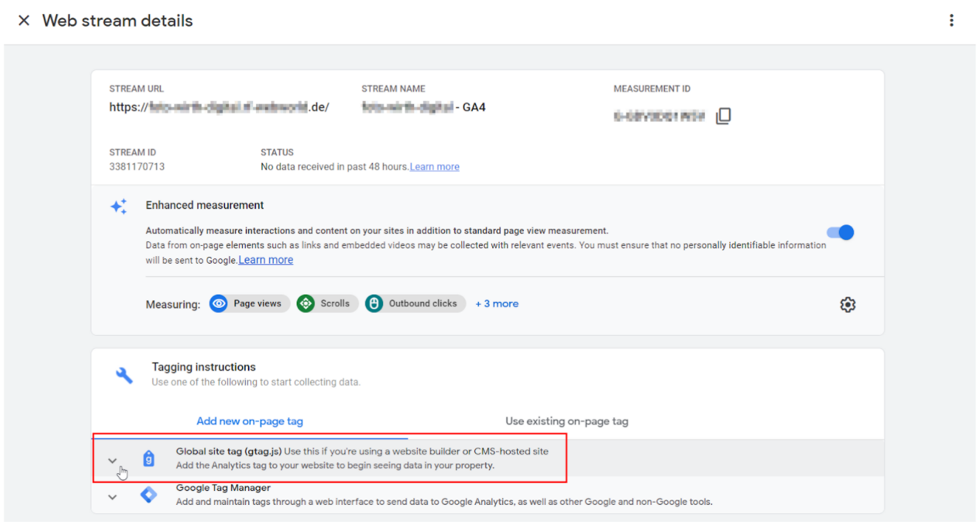Click the No data received status text
This screenshot has height=530, width=980.
[x=334, y=167]
